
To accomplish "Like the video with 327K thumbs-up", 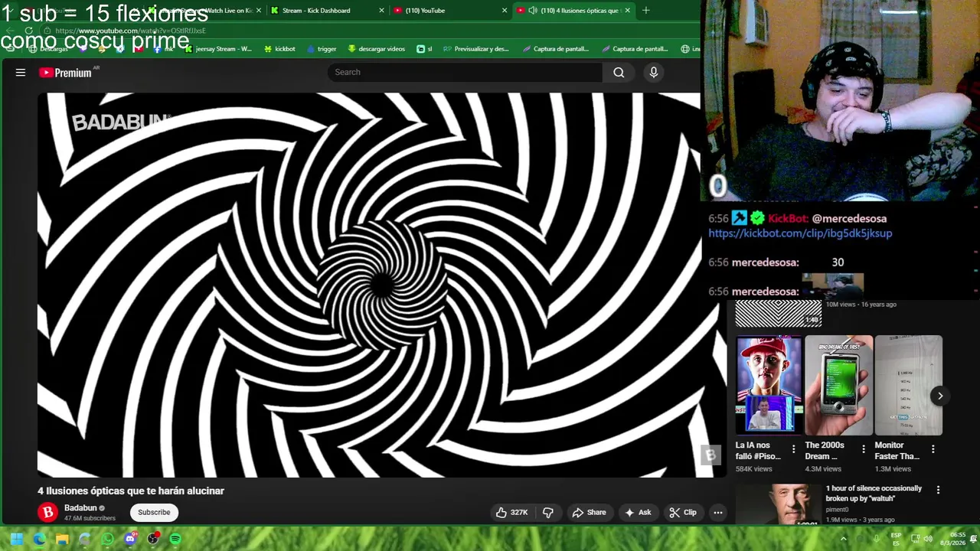I will [x=511, y=512].
